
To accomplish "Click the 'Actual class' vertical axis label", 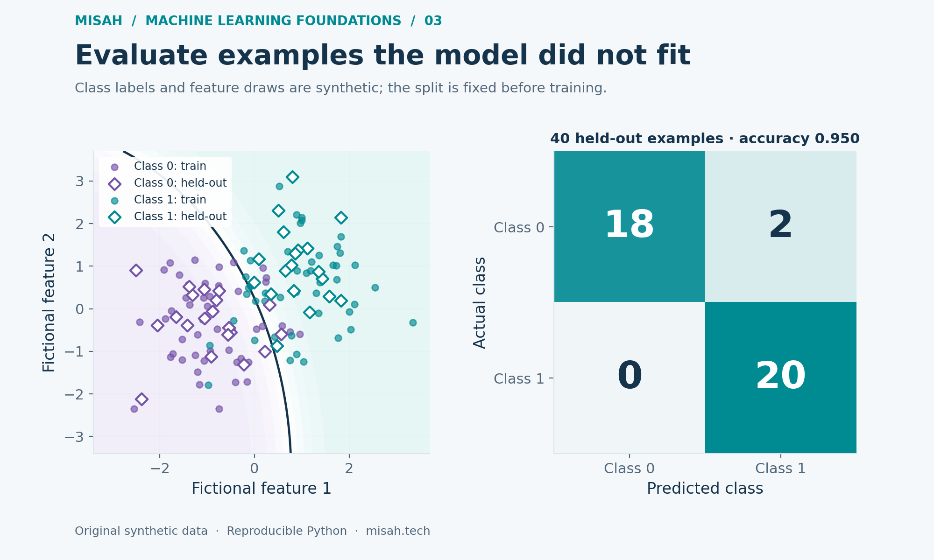I will (x=480, y=302).
